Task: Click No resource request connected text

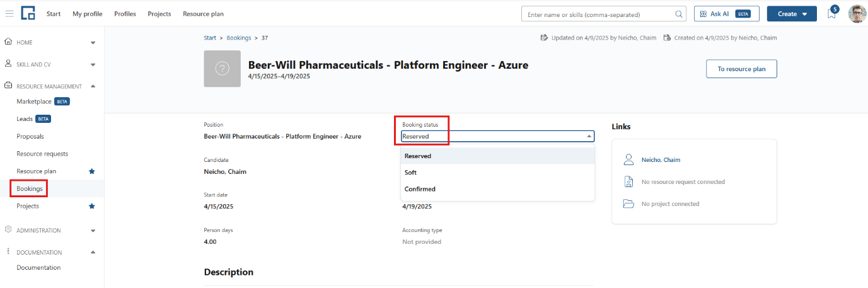Action: click(x=683, y=182)
